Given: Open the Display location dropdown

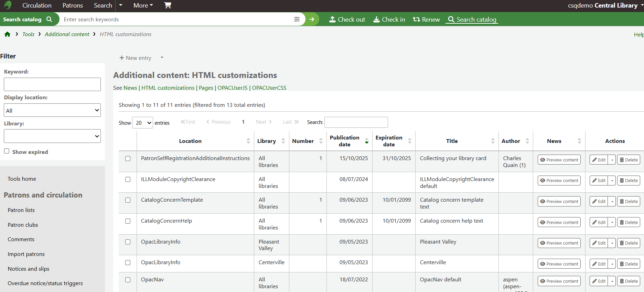Looking at the screenshot, I should click(52, 110).
